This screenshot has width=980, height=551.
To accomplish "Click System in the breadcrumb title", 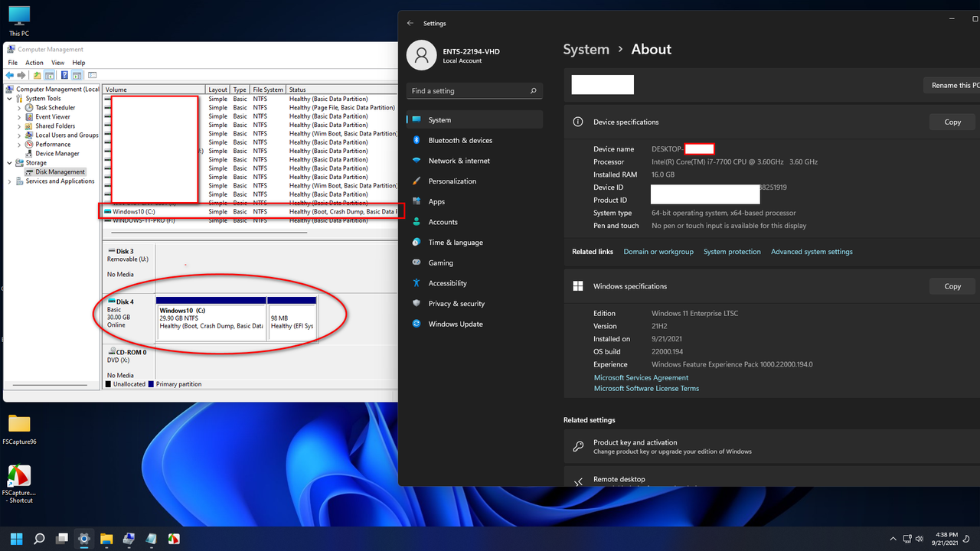I will (x=586, y=49).
